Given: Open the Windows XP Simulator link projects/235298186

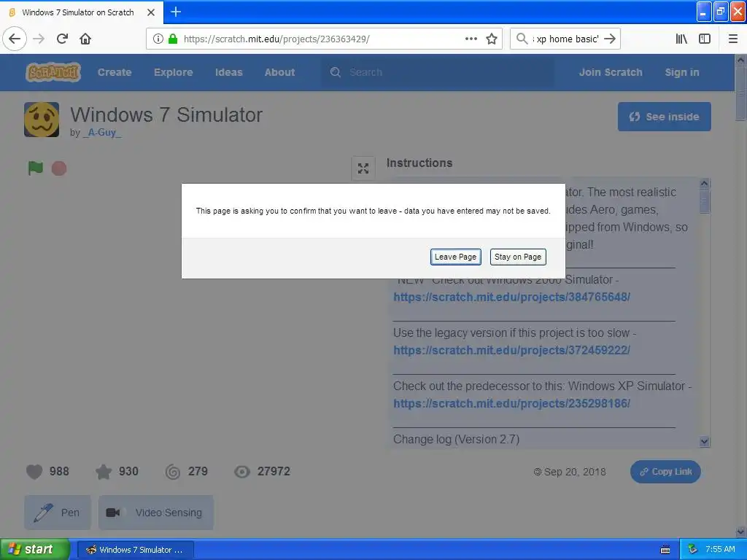Looking at the screenshot, I should click(x=511, y=404).
